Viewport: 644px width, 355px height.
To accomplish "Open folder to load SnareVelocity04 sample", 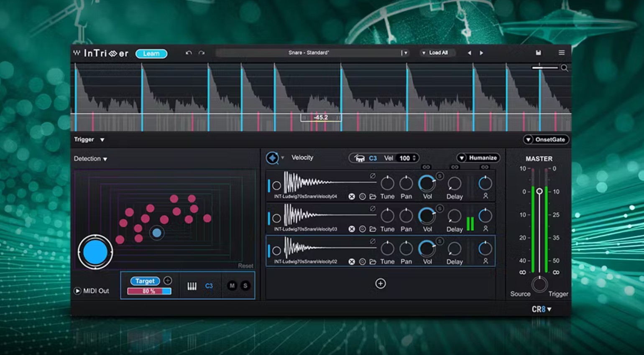I will (x=373, y=196).
